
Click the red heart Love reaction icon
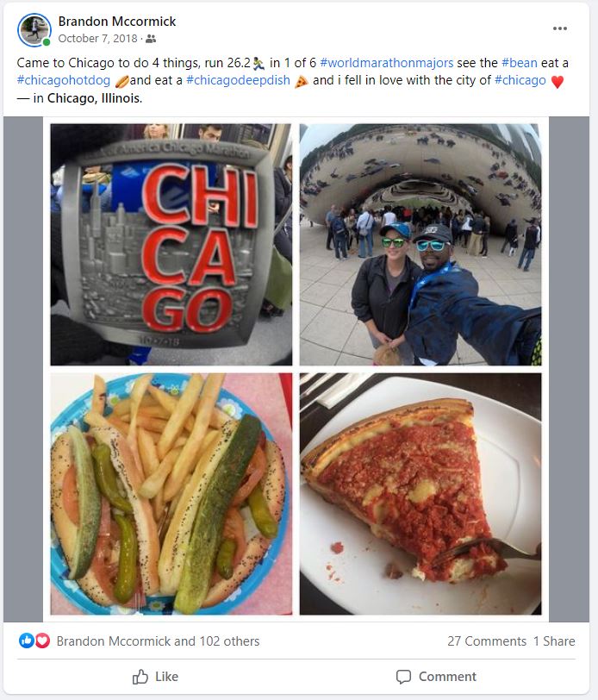[x=42, y=641]
